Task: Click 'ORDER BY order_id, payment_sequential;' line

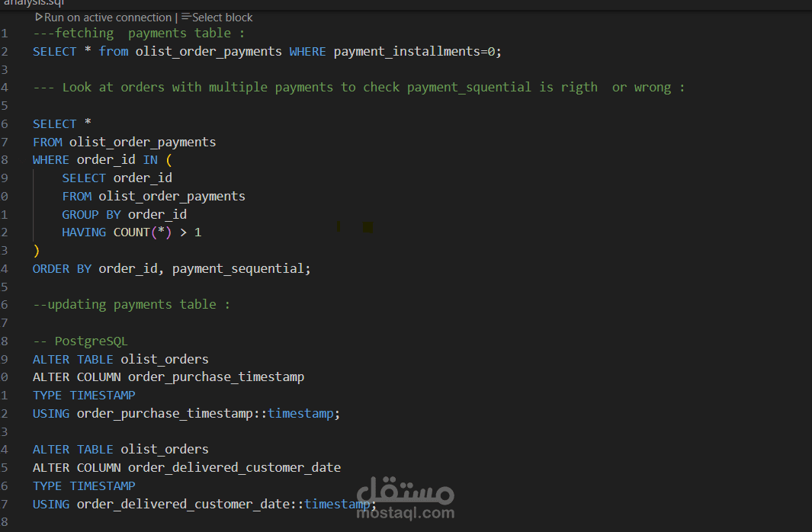Action: [172, 268]
